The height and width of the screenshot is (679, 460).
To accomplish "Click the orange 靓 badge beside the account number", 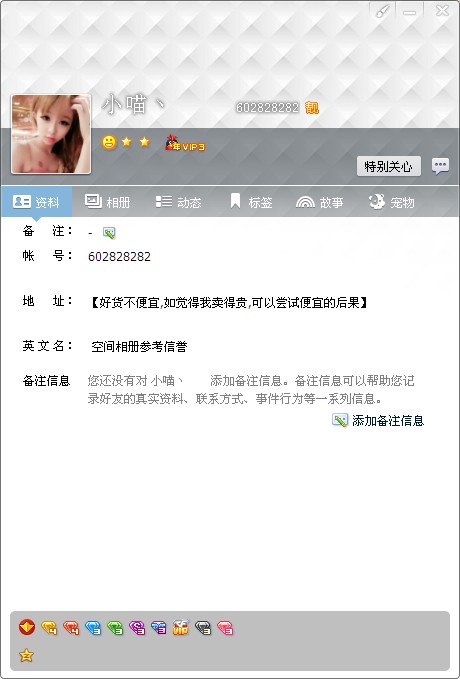I will click(x=312, y=107).
